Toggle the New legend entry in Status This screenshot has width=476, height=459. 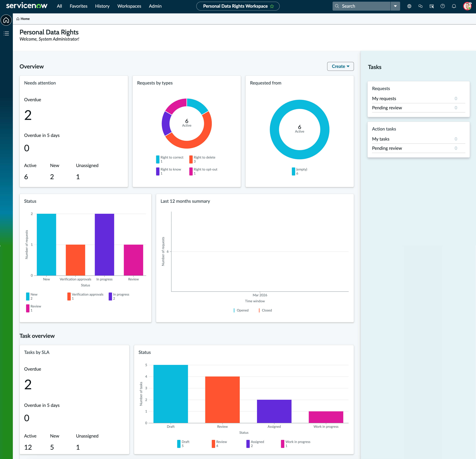pos(32,296)
